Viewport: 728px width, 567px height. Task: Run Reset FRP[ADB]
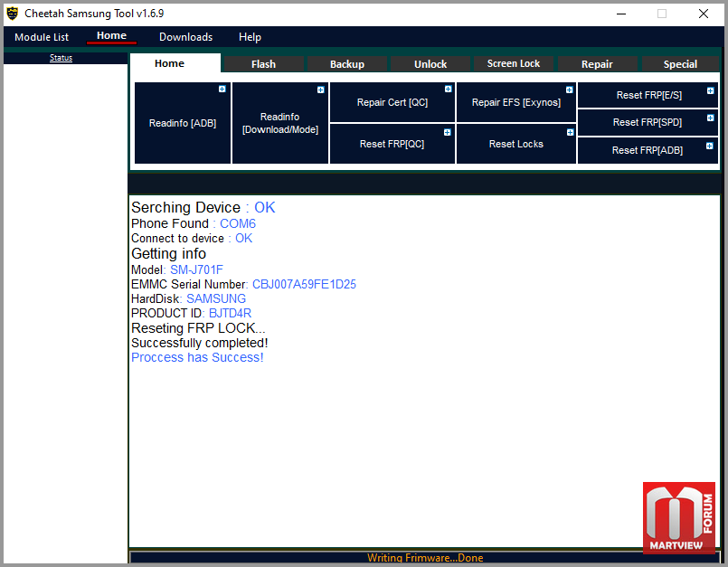648,150
